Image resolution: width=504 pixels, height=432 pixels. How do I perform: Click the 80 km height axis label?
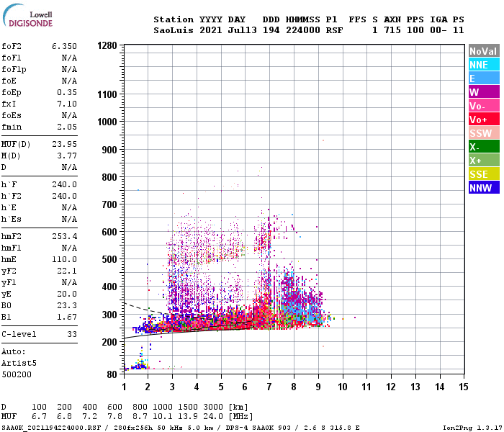pos(112,374)
